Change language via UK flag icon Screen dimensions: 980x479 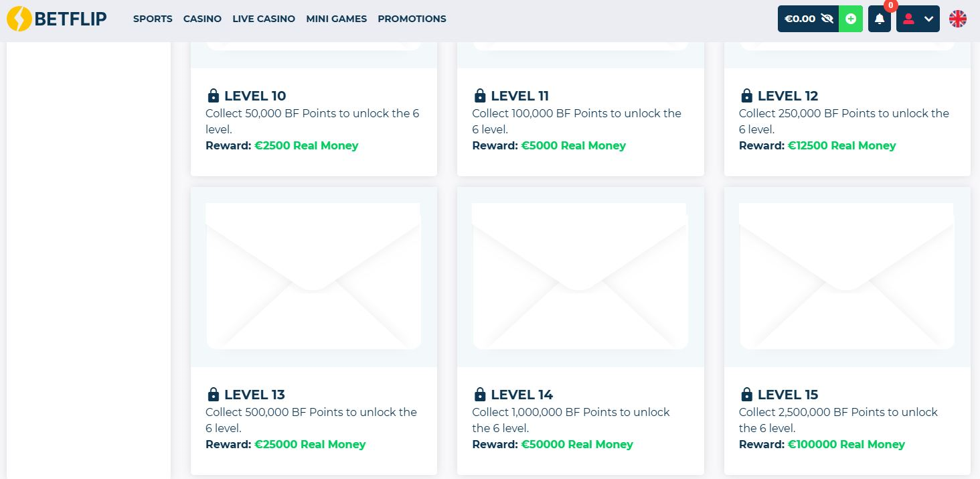[x=958, y=19]
